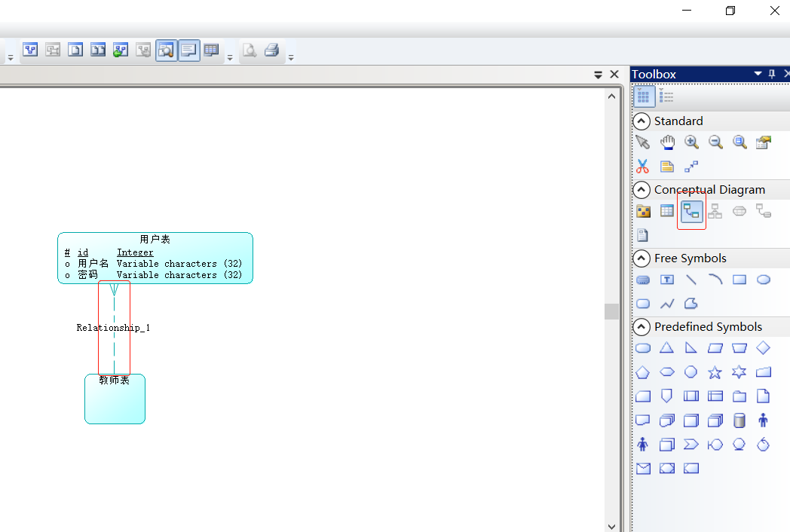Choose the cylinder database predefined symbol
Viewport: 790px width, 532px height.
click(739, 420)
